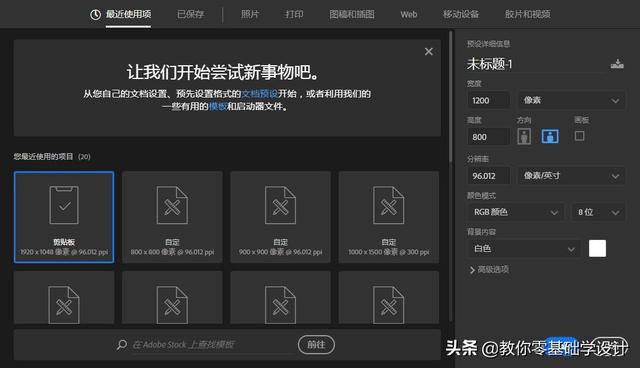Select the 剪贴板 1920 x 1048 preset

tap(64, 217)
